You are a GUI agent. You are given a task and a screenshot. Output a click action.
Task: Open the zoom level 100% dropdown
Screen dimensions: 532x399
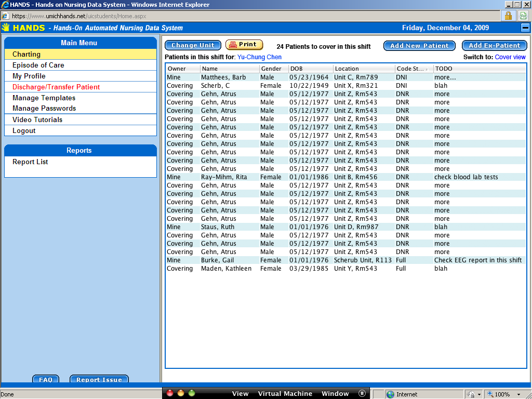tap(519, 394)
